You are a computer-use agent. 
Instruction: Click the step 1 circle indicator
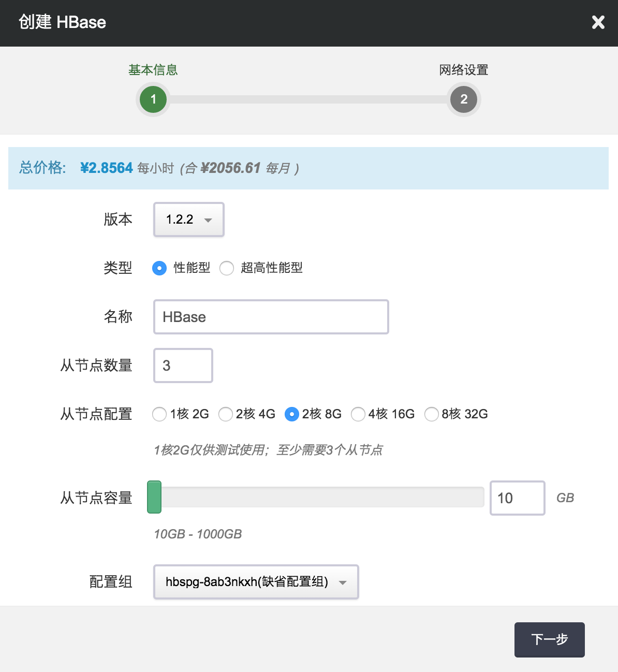tap(153, 99)
